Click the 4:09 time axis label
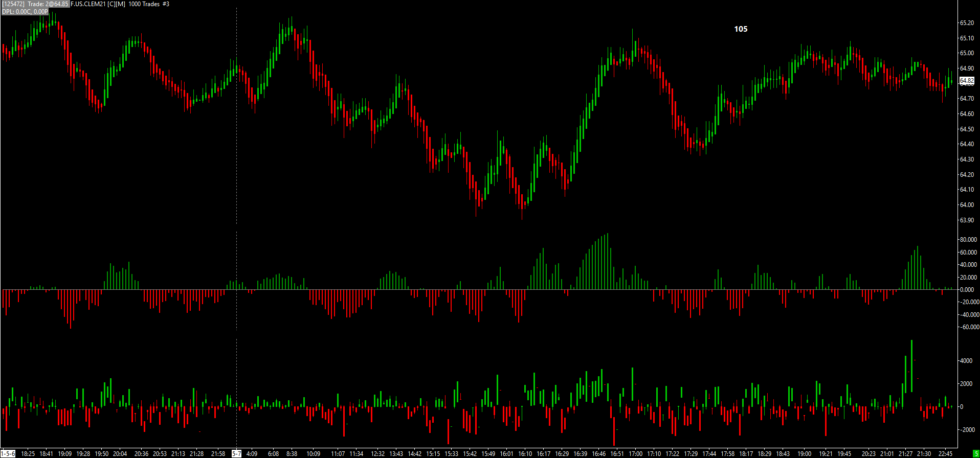Screen dimensions: 980x458 tap(252, 454)
